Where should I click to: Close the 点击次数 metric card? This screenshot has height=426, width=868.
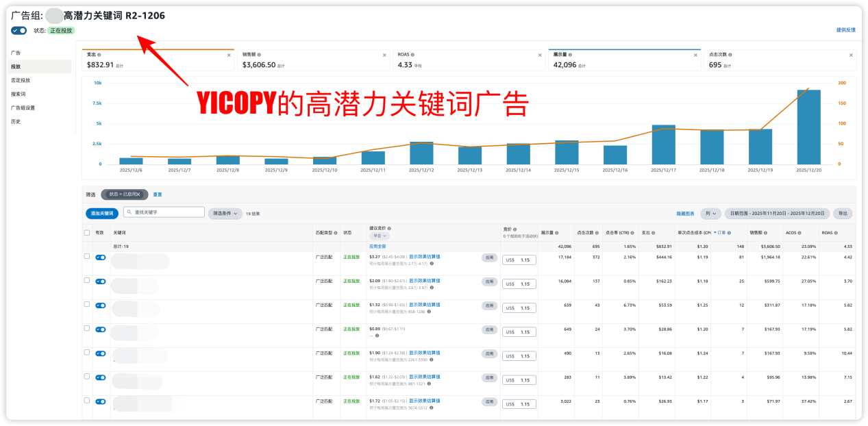pos(851,55)
